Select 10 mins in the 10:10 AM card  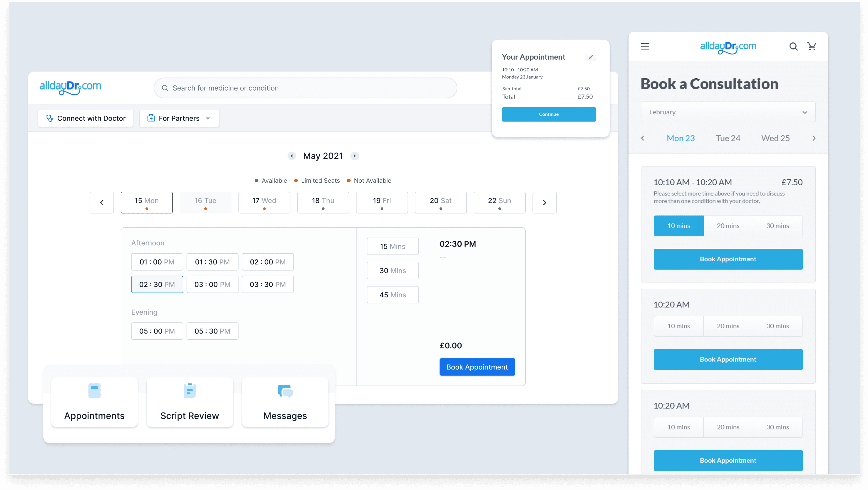(679, 226)
